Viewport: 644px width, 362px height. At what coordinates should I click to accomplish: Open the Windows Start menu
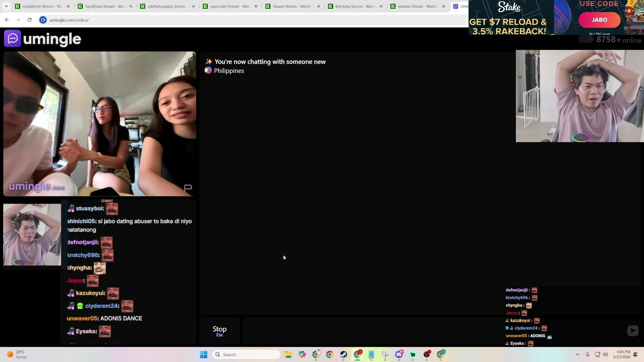coord(203,354)
